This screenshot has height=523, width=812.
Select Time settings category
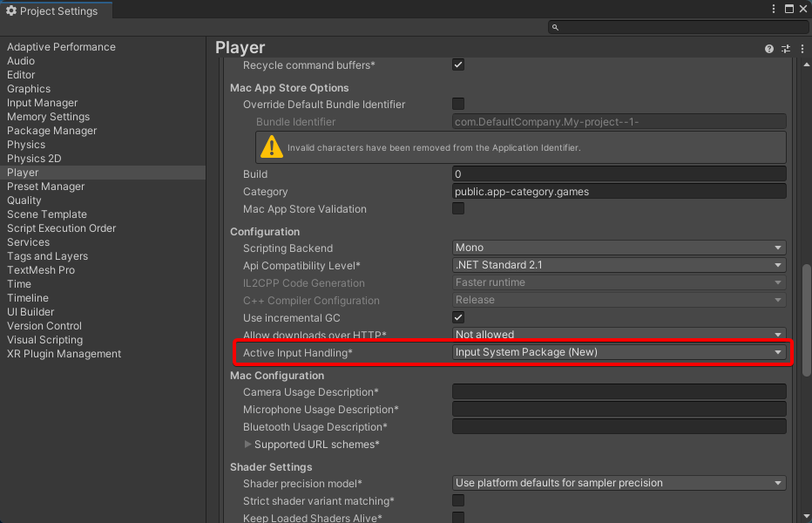point(18,284)
